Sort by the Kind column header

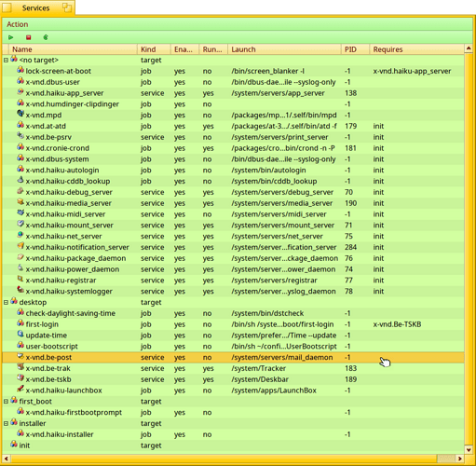click(154, 49)
